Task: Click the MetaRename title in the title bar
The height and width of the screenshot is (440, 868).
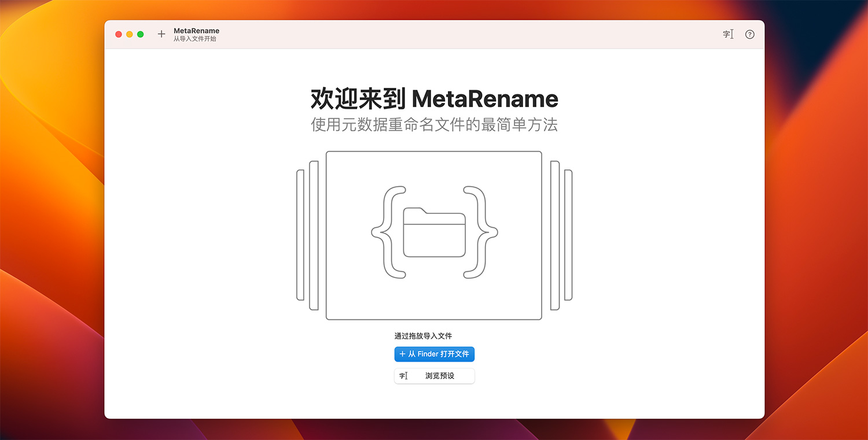Action: coord(197,30)
